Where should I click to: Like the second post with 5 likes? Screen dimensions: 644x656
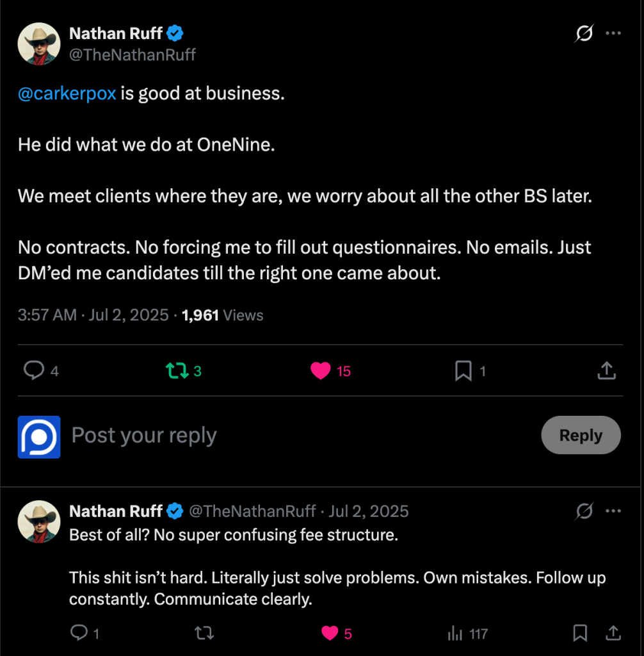click(330, 634)
